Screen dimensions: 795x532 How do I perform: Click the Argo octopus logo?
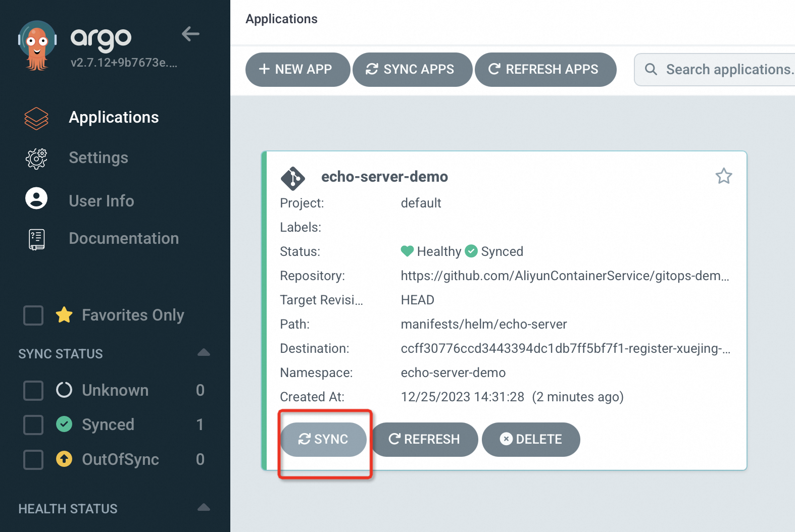tap(37, 45)
